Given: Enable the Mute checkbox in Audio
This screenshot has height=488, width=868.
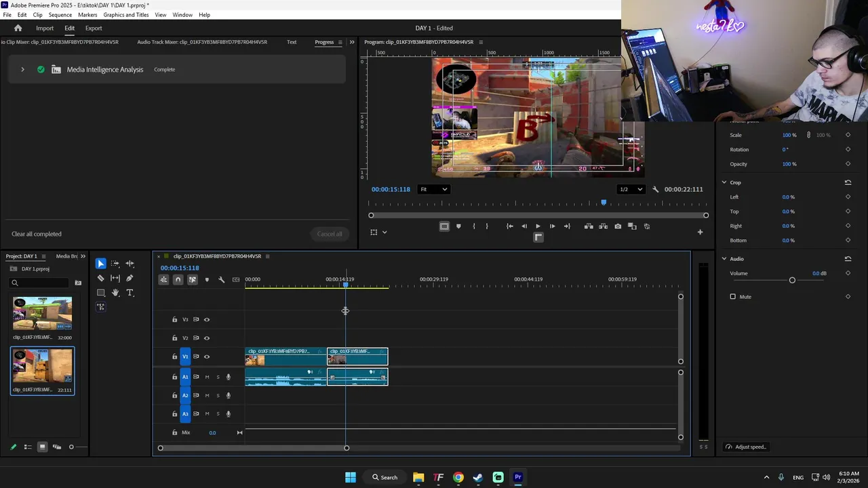Looking at the screenshot, I should coord(732,297).
